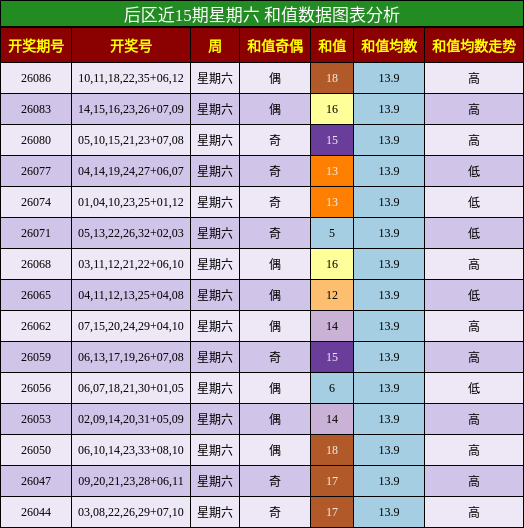The height and width of the screenshot is (528, 524).
Task: Select draw numbers '04,11,12,13,25+04,08'
Action: [x=131, y=295]
